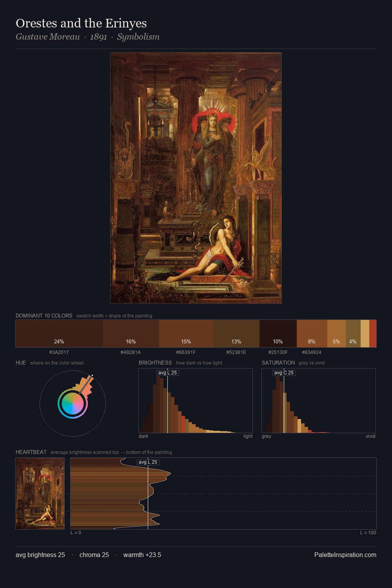Click the avg L 25 label in Brightness histogram
Image resolution: width=392 pixels, height=588 pixels.
pos(167,373)
